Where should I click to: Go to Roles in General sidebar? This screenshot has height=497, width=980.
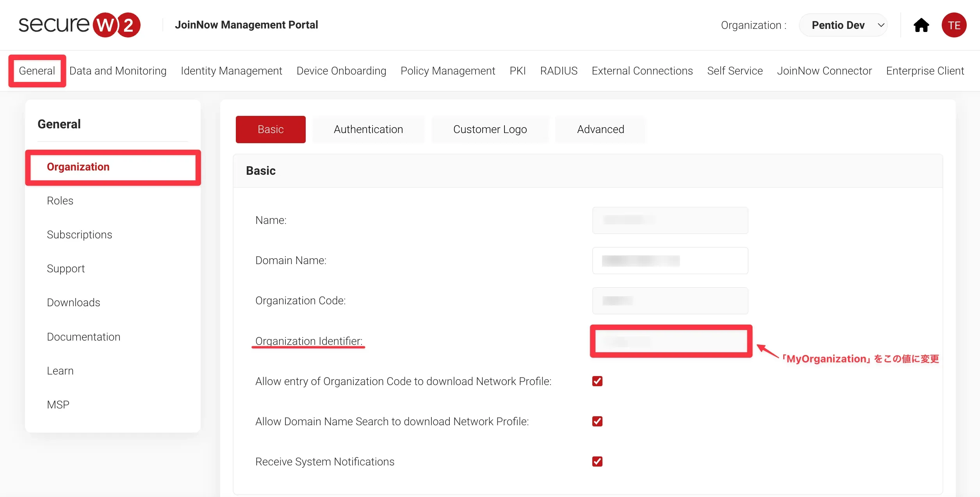[x=60, y=201]
